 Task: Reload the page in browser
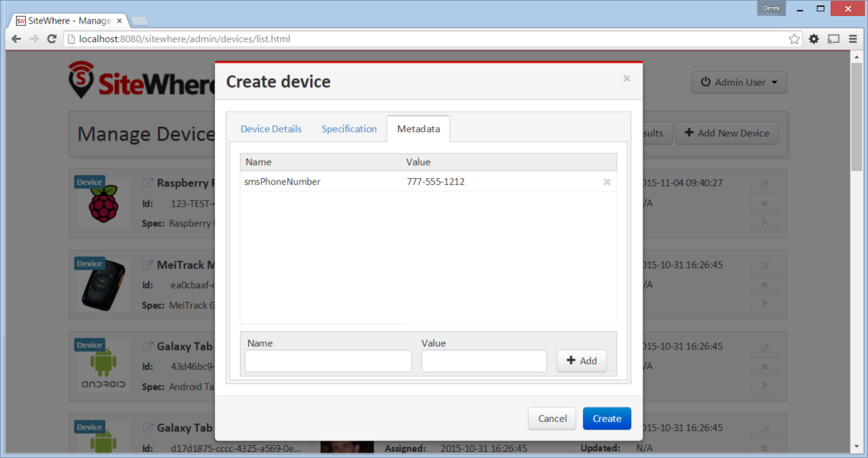[51, 39]
